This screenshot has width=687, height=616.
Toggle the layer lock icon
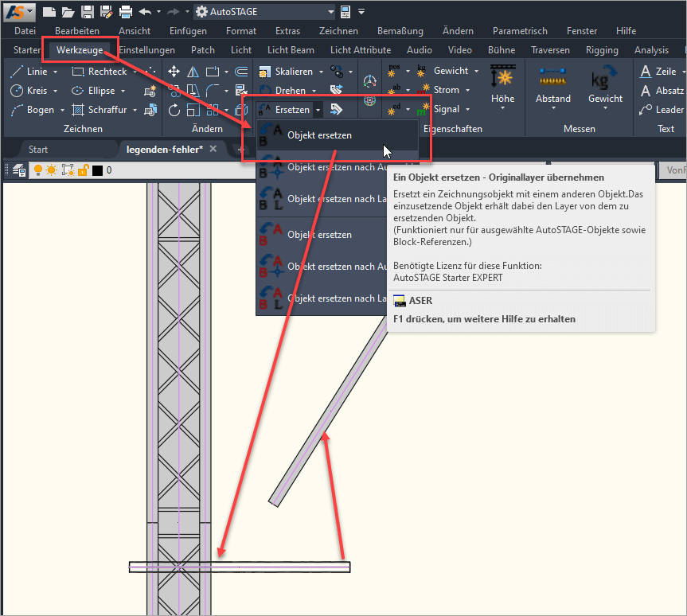[82, 170]
